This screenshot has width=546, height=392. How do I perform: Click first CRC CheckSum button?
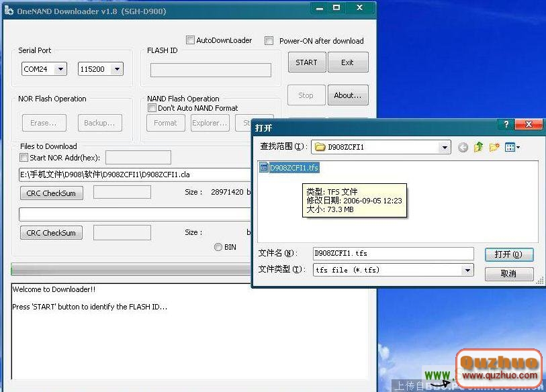click(x=52, y=193)
